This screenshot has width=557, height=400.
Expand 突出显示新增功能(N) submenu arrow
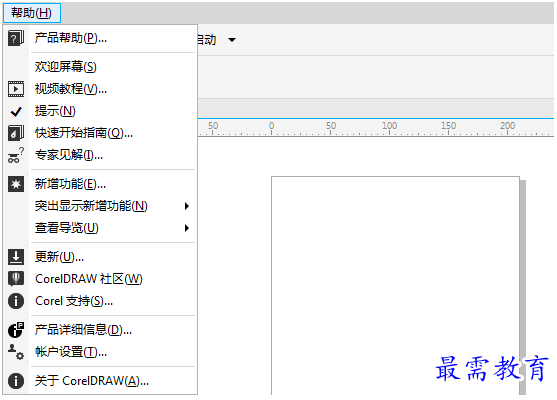(x=187, y=206)
